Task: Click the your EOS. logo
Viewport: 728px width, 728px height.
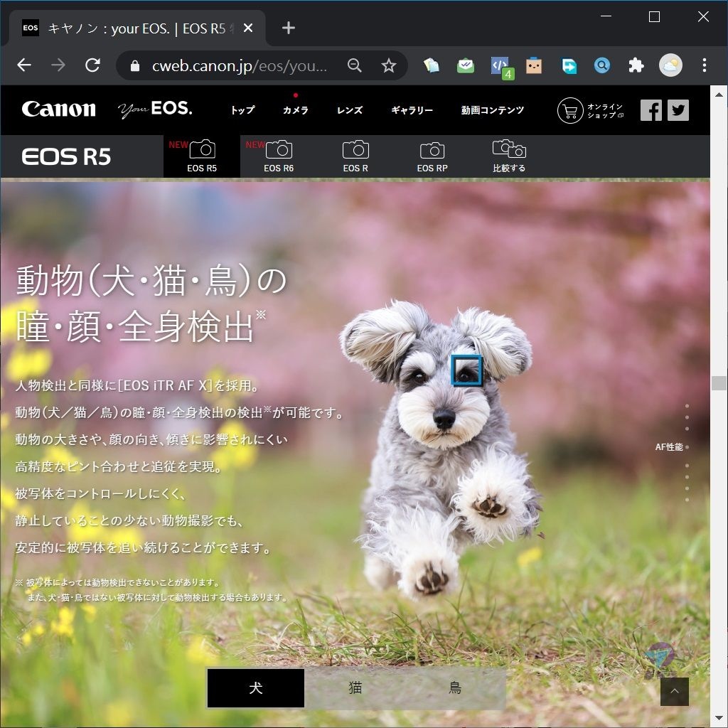Action: click(155, 109)
